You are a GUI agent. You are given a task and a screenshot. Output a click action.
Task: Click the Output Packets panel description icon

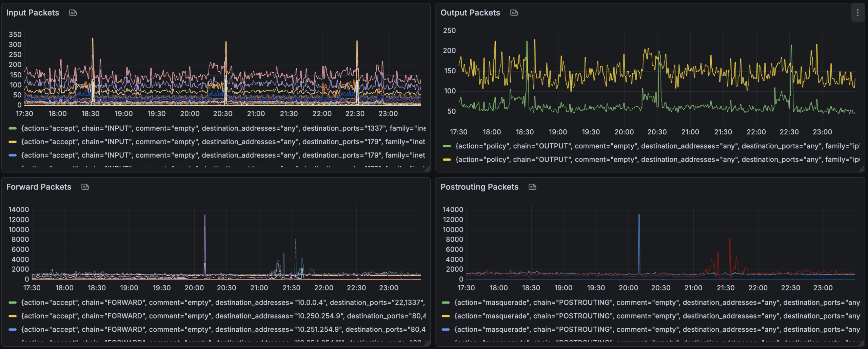coord(514,13)
